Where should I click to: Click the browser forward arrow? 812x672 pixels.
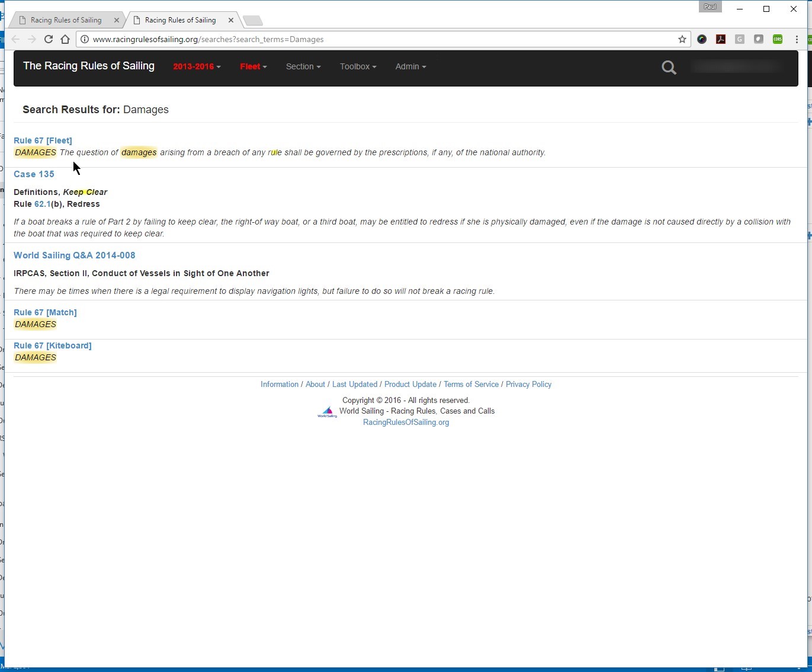(32, 39)
